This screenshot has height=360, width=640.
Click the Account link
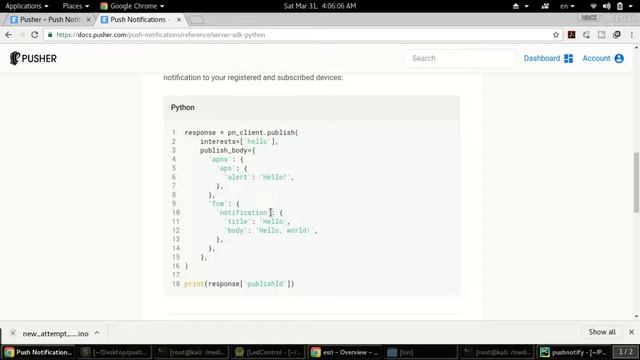pos(596,58)
